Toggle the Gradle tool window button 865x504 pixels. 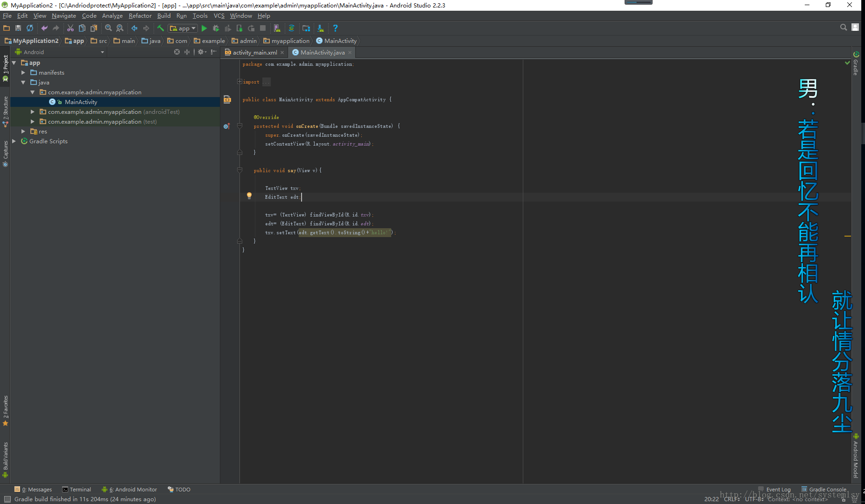[856, 63]
